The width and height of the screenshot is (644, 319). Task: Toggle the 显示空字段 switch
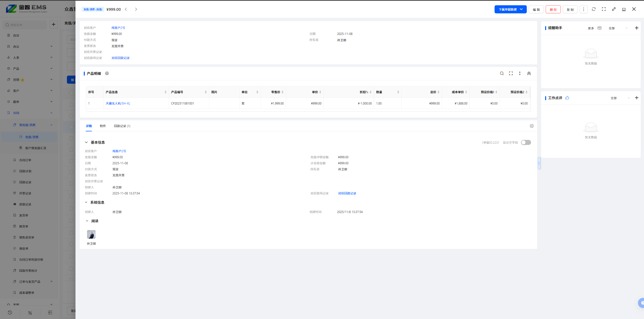point(526,142)
